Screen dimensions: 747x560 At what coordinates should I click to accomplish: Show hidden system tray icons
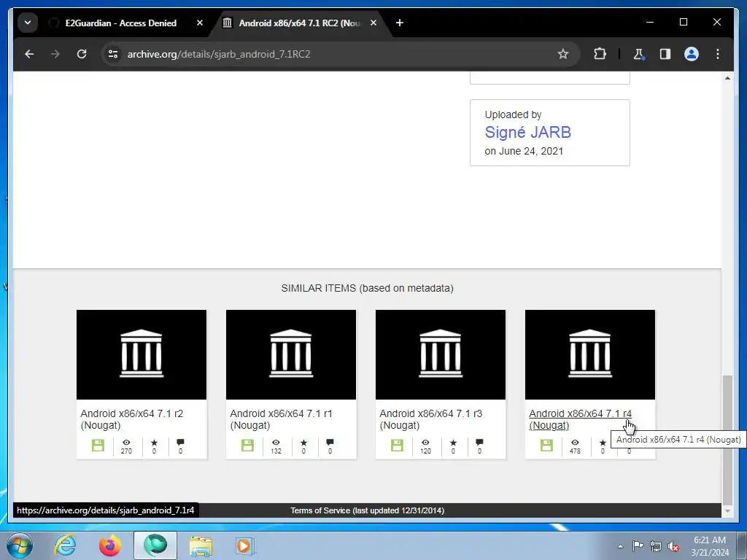(x=620, y=546)
